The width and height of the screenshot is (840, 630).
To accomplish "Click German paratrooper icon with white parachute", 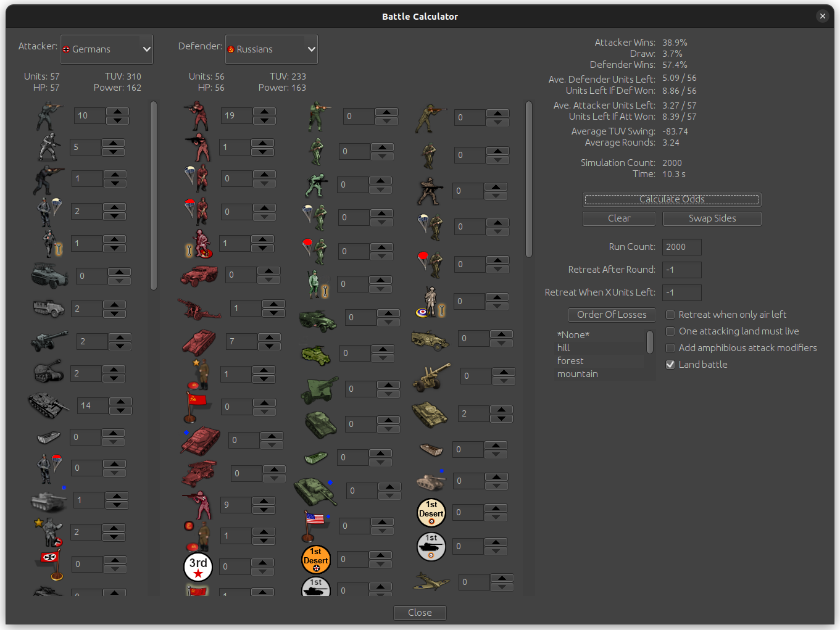I will click(x=49, y=212).
